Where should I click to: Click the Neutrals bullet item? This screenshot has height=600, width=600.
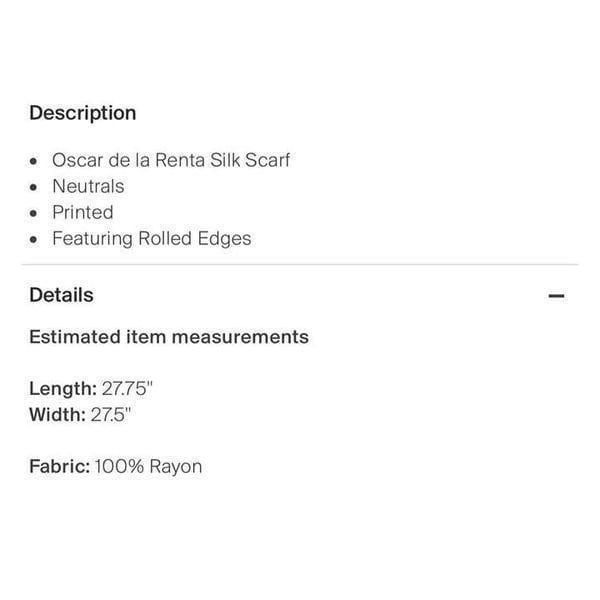(88, 186)
